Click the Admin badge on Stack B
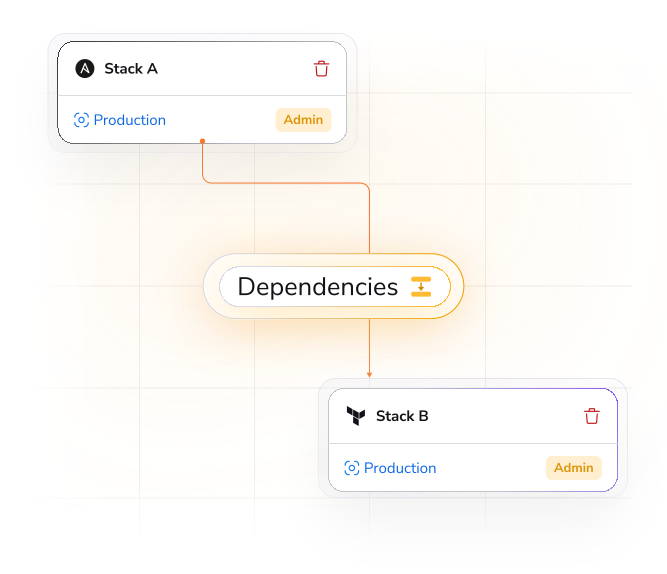 (x=574, y=468)
